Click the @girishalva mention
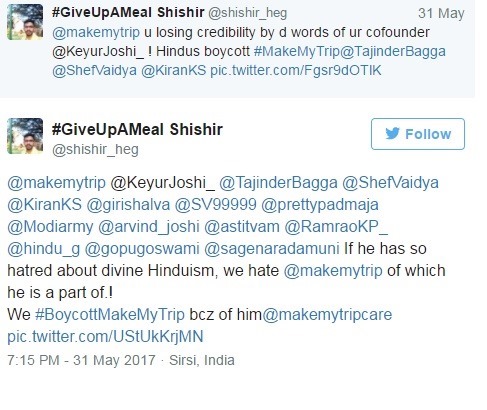Viewport: 487px width, 410px height. tap(128, 205)
